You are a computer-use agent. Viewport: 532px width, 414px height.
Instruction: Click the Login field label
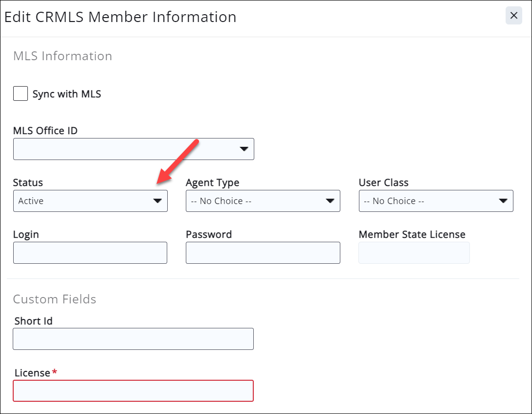[26, 234]
